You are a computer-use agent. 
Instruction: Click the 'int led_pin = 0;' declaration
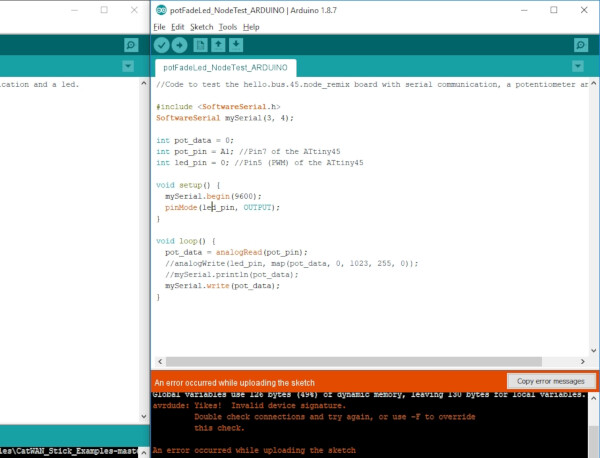click(192, 163)
